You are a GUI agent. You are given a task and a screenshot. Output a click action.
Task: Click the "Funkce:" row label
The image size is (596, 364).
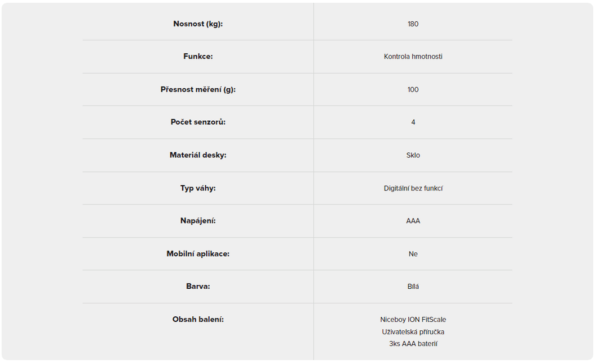click(198, 57)
